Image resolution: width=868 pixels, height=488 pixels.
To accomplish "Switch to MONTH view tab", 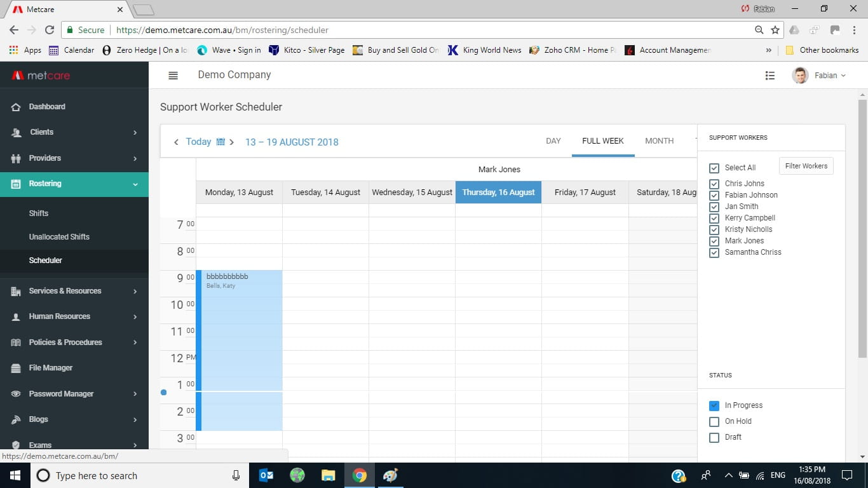I will point(659,141).
